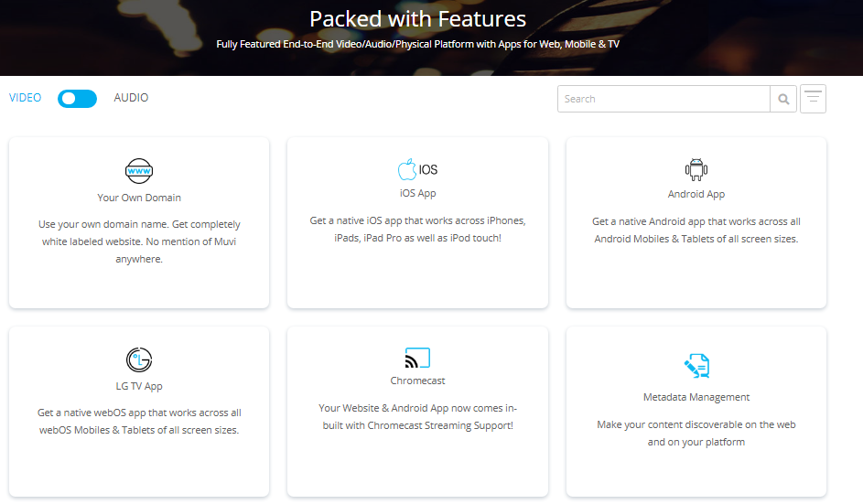Select the VIDEO label

coord(26,98)
